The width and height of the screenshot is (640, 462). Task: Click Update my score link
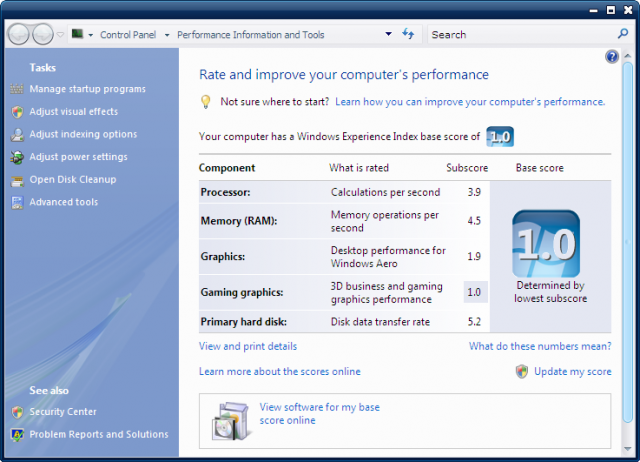pyautogui.click(x=573, y=371)
